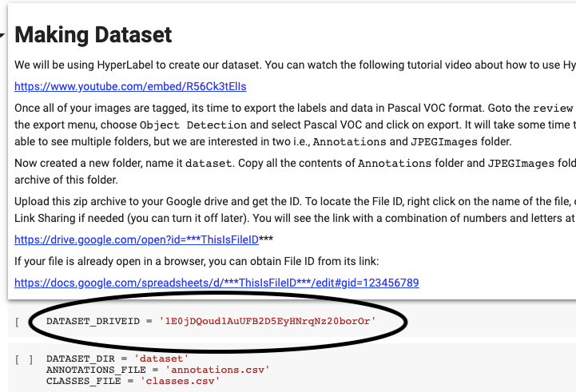Viewport: 576px width, 392px height.
Task: Open the YouTube tutorial video link
Action: (136, 85)
